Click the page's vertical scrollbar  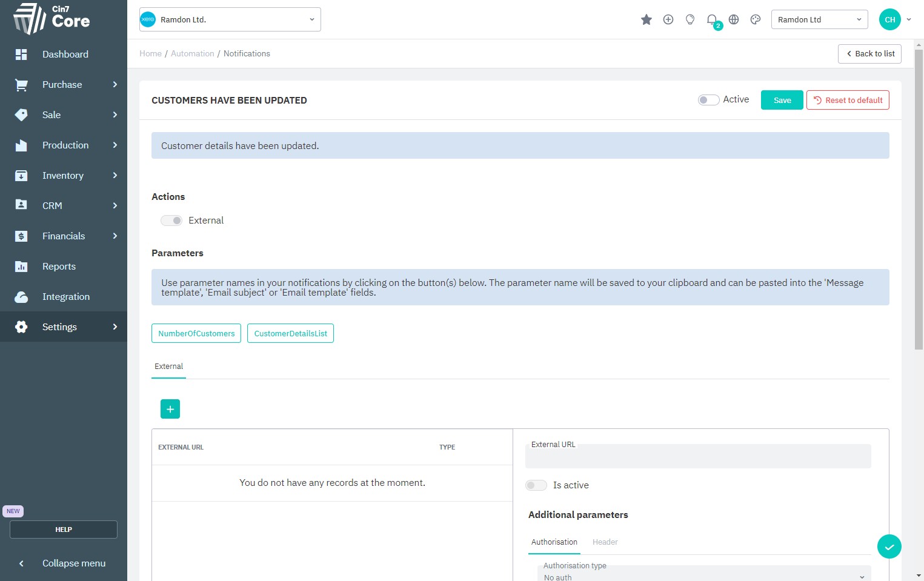click(919, 200)
